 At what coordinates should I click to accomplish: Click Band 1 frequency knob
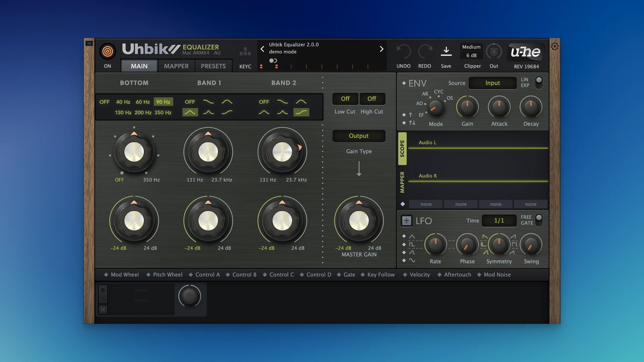(208, 152)
